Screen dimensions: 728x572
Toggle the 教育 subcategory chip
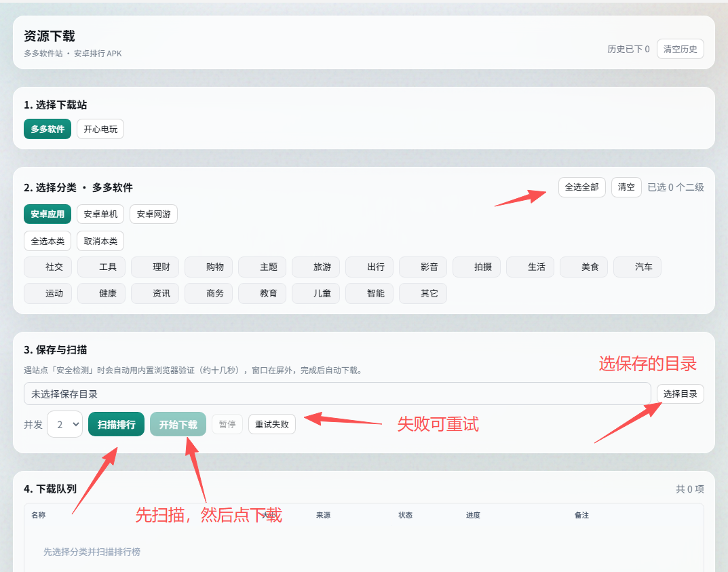(x=263, y=293)
